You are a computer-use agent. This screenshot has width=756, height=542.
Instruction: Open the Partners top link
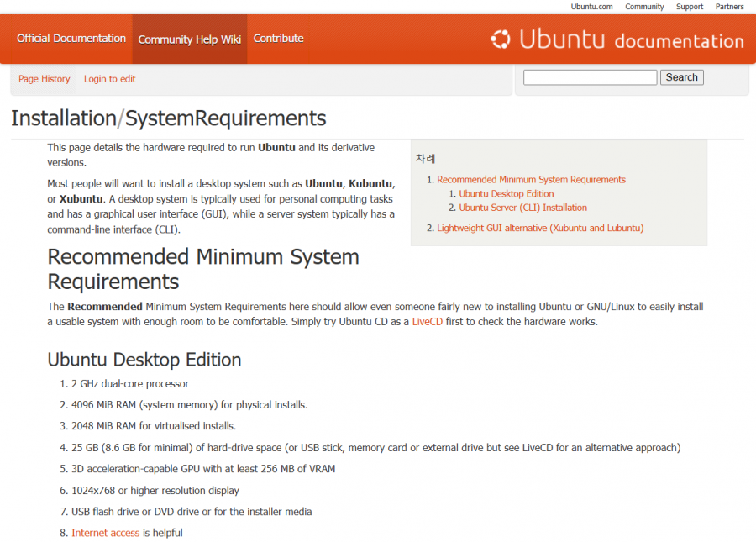coord(729,7)
